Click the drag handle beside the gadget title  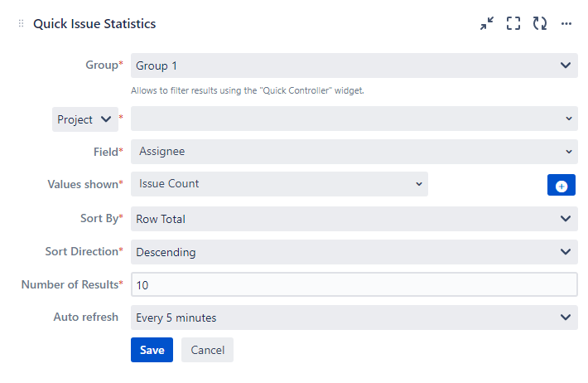pyautogui.click(x=21, y=24)
